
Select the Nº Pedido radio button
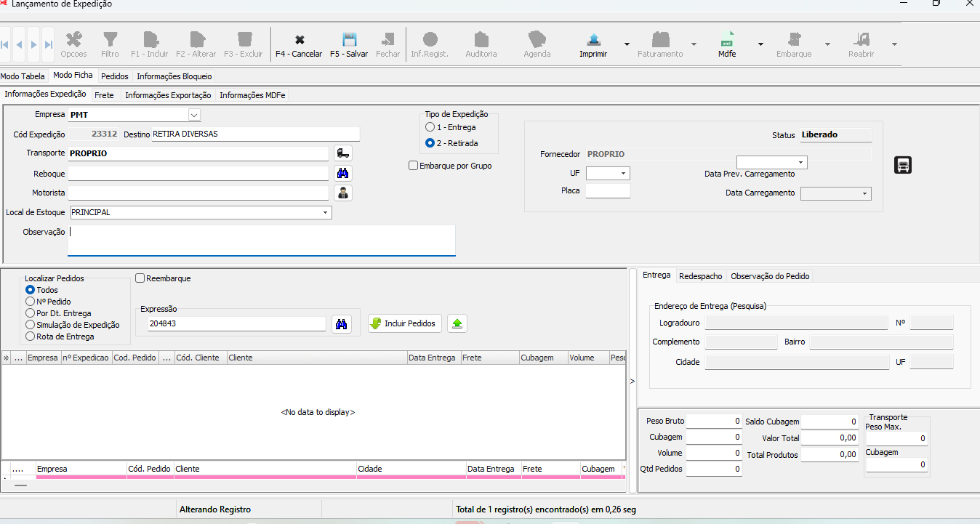click(x=31, y=302)
